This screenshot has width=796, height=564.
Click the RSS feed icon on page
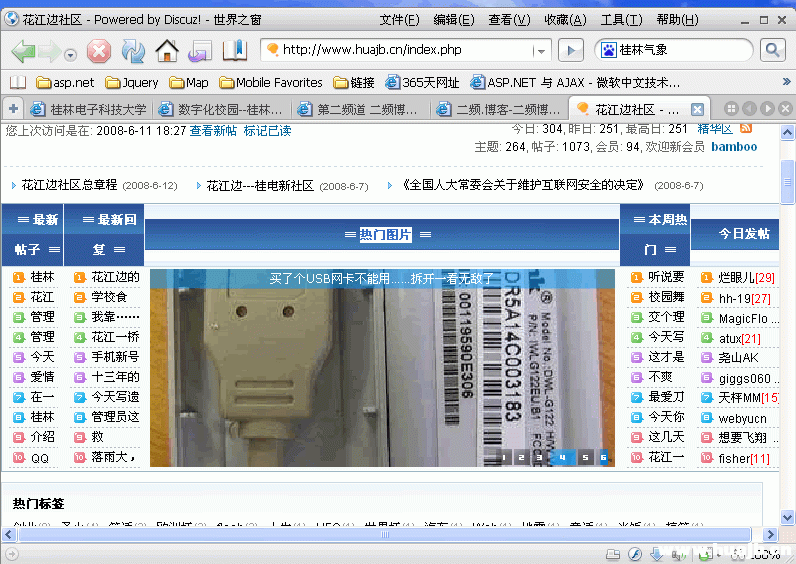click(746, 129)
